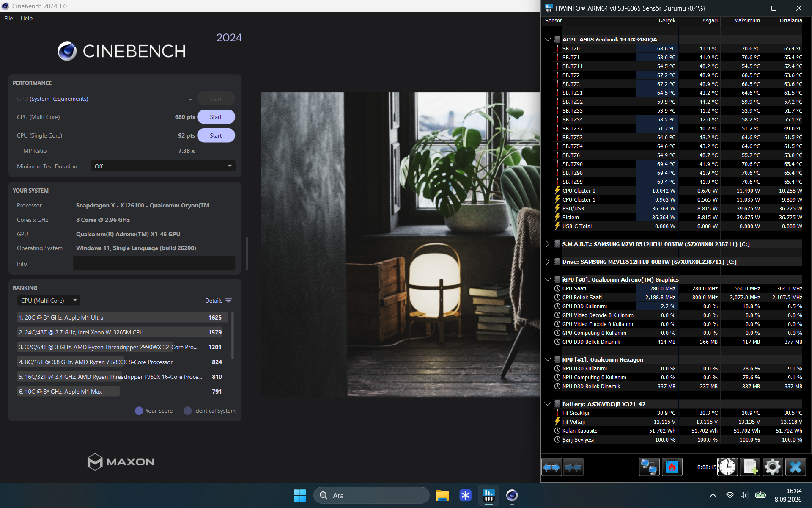Click the GPU System Requirements link

[x=59, y=99]
